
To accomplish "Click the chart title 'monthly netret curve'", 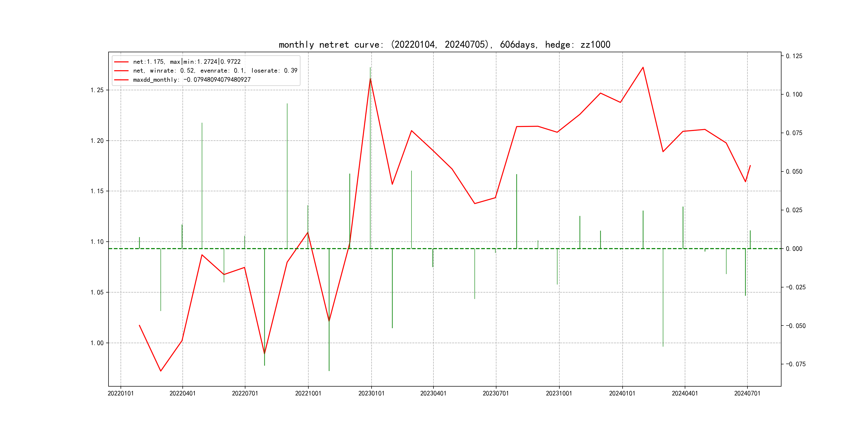I will click(444, 44).
